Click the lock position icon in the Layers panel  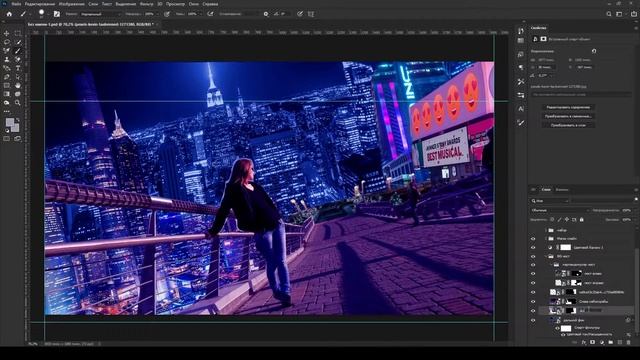coord(567,220)
